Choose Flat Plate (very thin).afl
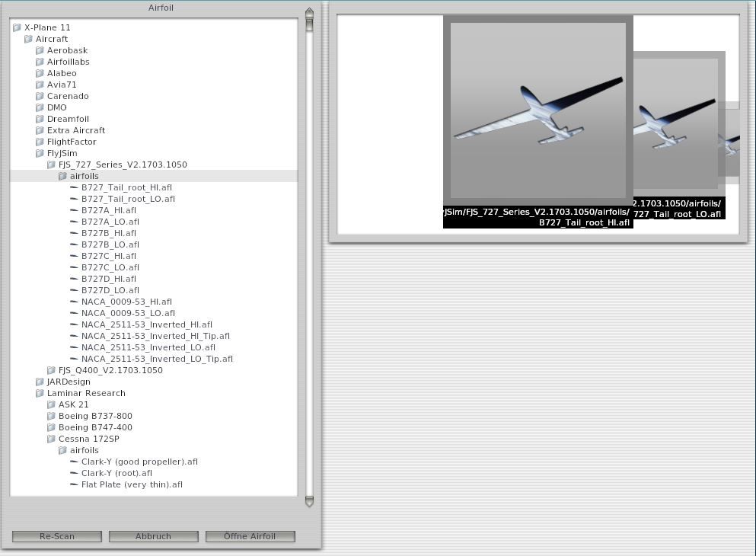 (x=132, y=484)
